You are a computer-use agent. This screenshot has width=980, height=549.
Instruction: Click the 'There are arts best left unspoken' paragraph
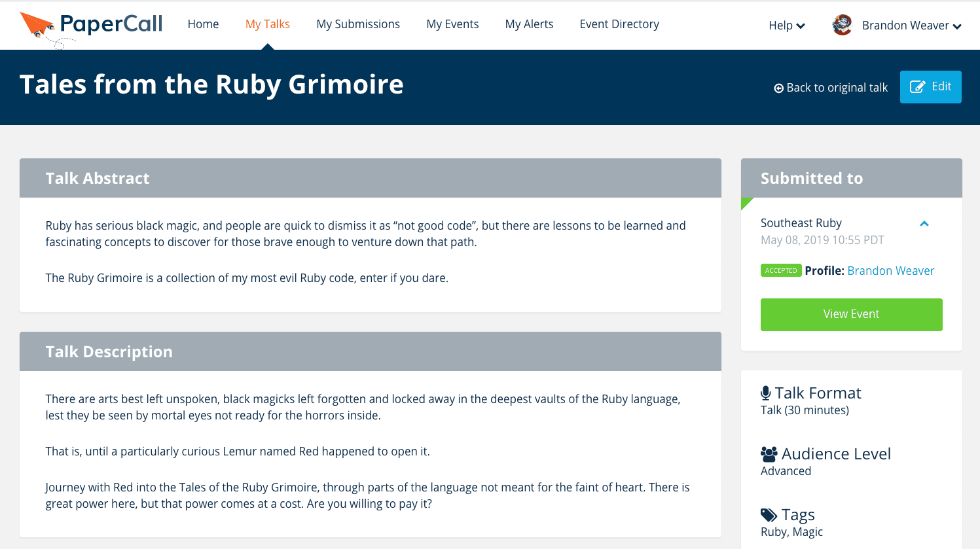coord(363,407)
